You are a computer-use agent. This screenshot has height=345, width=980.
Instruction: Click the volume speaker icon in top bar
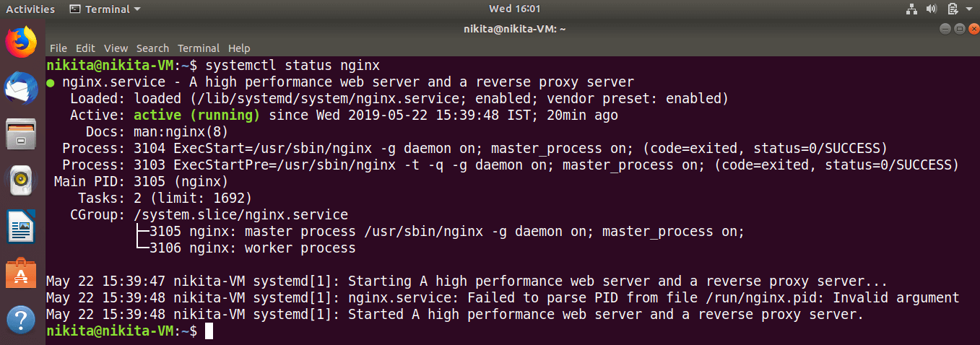click(932, 9)
